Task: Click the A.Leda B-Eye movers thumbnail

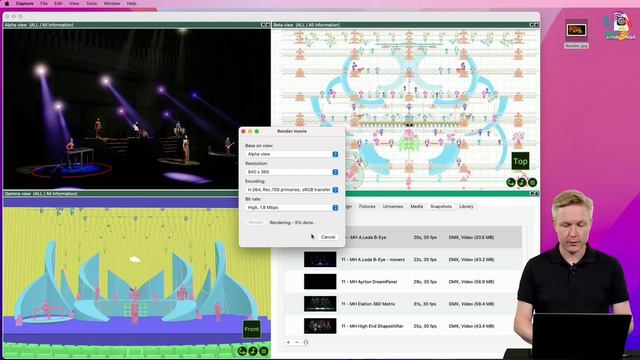Action: click(x=320, y=260)
